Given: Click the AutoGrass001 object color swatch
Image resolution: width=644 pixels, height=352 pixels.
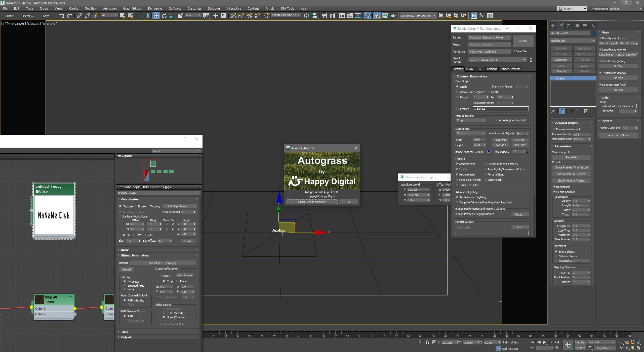Looking at the screenshot, I should pos(593,33).
